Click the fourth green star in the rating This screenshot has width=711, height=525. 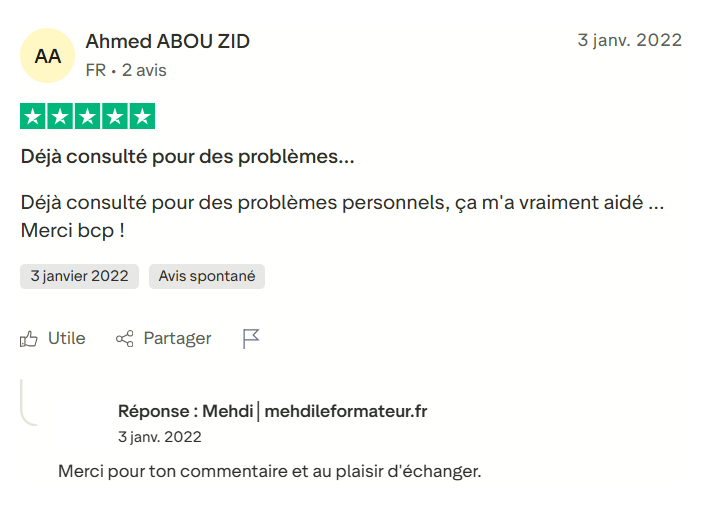click(115, 117)
